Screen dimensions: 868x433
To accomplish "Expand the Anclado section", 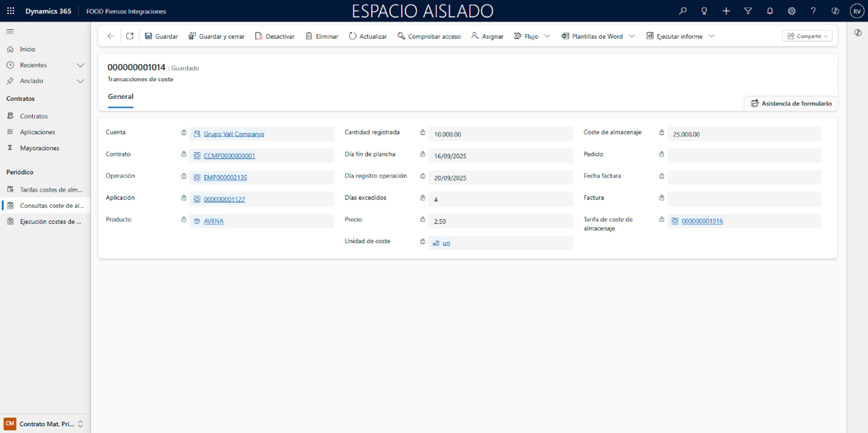I will click(x=80, y=81).
